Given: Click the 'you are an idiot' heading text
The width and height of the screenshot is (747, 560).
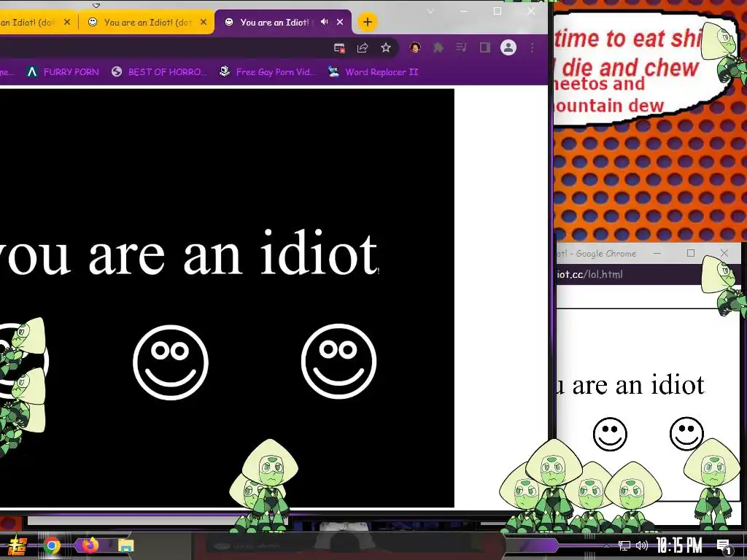Looking at the screenshot, I should pos(188,253).
